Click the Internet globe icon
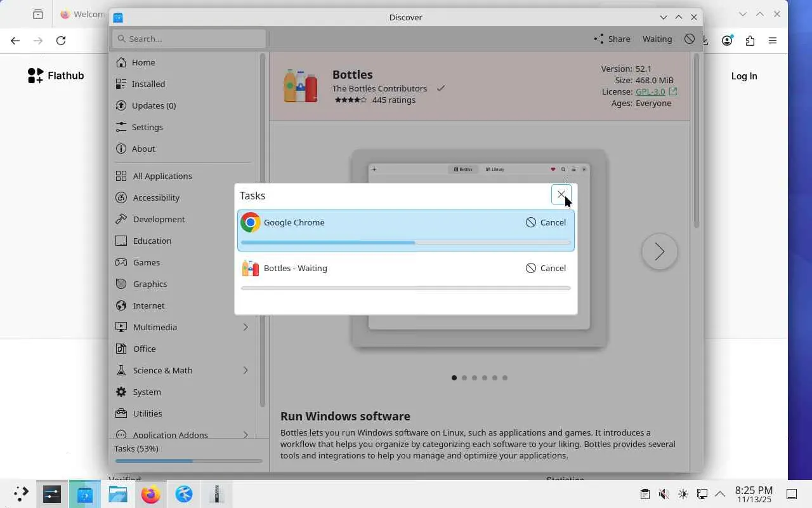This screenshot has width=812, height=508. [x=121, y=305]
